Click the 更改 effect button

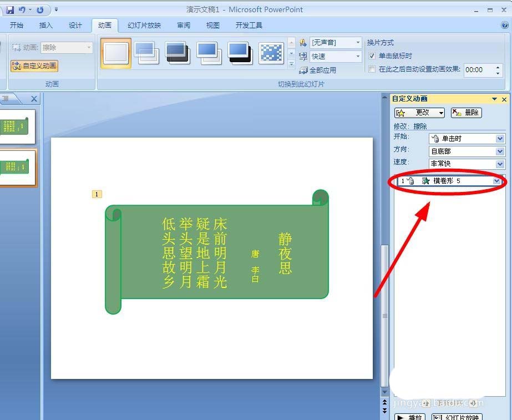click(420, 113)
